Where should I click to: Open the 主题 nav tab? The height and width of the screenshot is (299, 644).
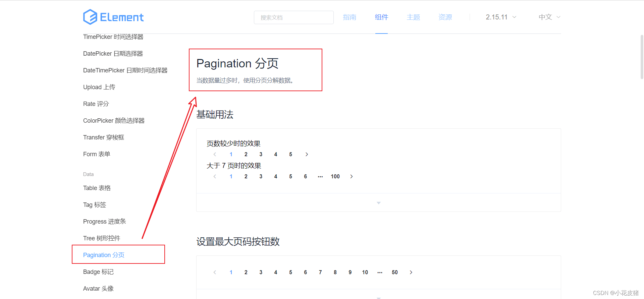click(x=413, y=17)
